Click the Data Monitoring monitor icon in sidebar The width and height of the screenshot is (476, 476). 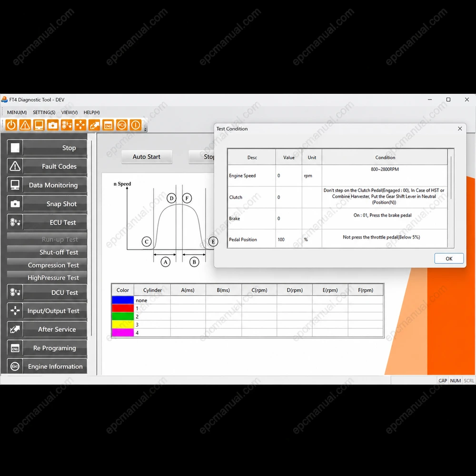pyautogui.click(x=15, y=185)
